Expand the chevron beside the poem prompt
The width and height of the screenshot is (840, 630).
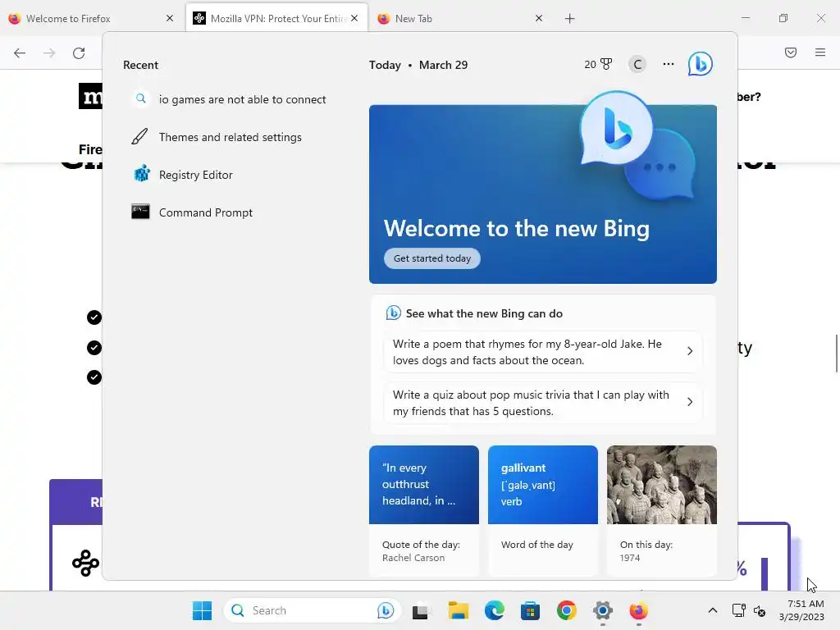coord(690,351)
